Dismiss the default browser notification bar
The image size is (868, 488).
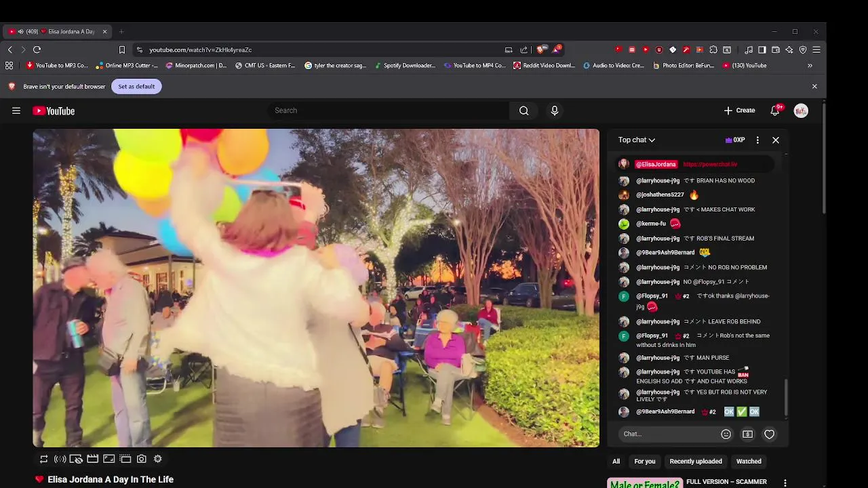[x=814, y=86]
